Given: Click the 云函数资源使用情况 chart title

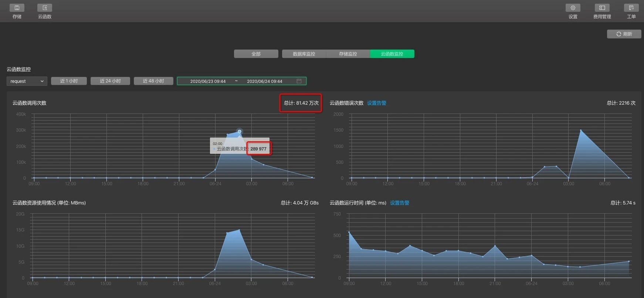Looking at the screenshot, I should coord(49,203).
